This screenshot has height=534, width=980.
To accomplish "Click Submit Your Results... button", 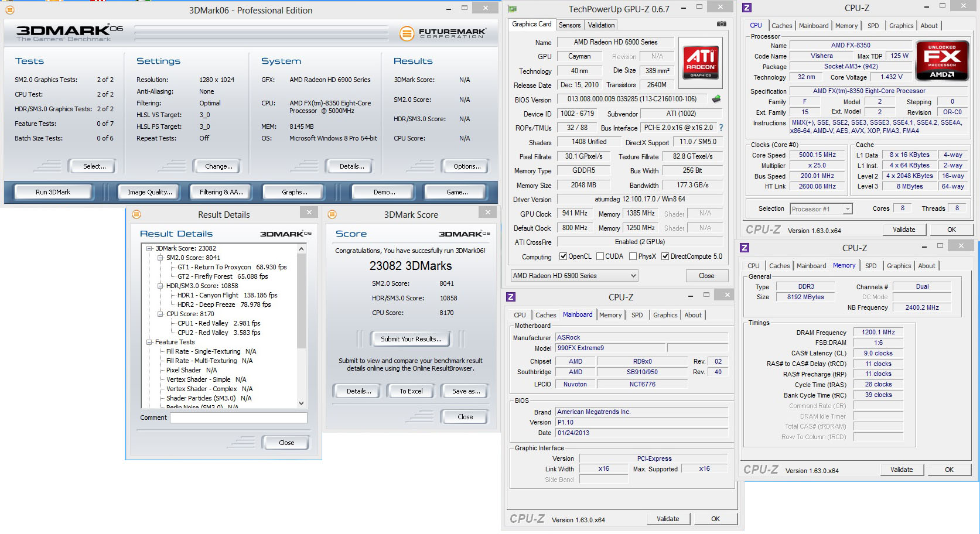I will click(x=411, y=339).
